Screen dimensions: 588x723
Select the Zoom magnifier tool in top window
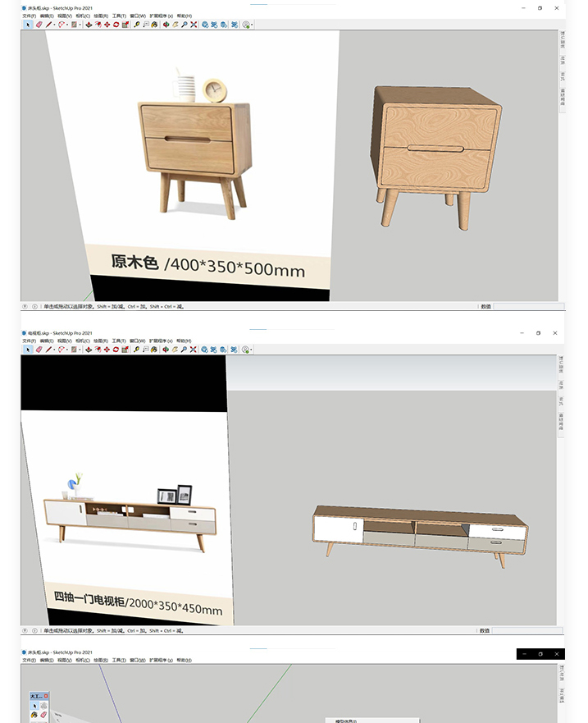coord(185,25)
